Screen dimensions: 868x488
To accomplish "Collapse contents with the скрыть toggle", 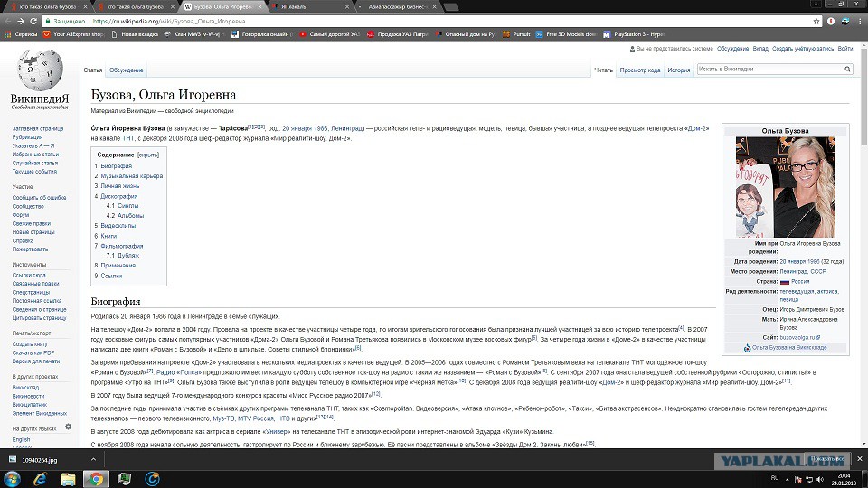I will tap(148, 155).
